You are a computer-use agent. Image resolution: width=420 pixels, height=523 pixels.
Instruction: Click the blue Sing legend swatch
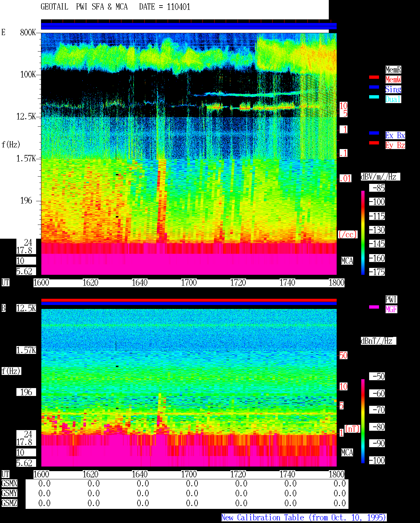pyautogui.click(x=374, y=87)
